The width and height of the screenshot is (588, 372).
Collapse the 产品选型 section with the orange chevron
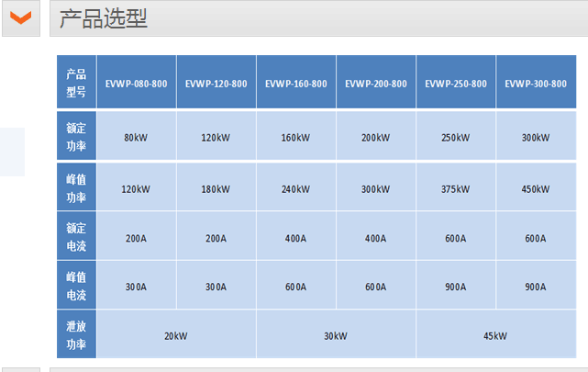[x=21, y=18]
